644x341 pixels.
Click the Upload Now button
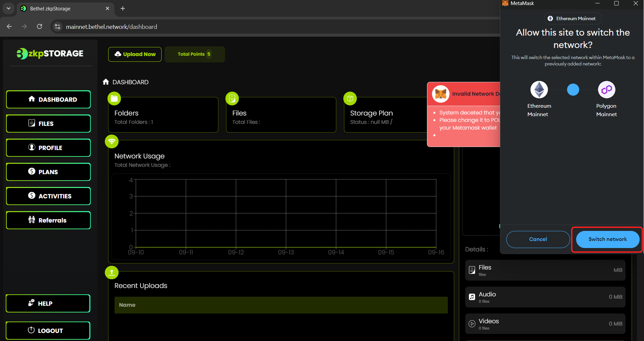[135, 54]
